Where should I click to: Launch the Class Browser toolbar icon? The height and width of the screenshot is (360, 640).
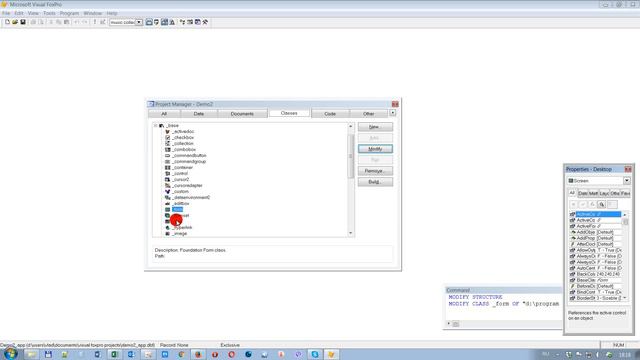pyautogui.click(x=182, y=22)
